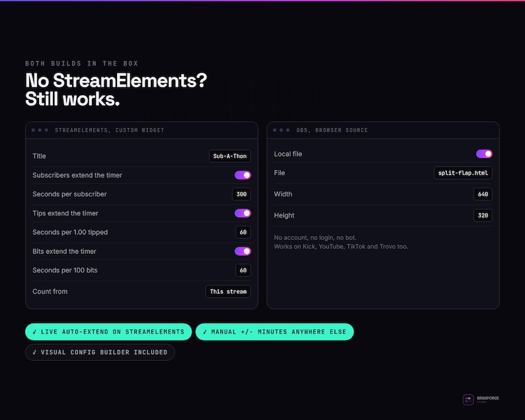Screen dimensions: 525x420
Task: Toggle Subscribers extend the timer switch
Action: pos(243,175)
